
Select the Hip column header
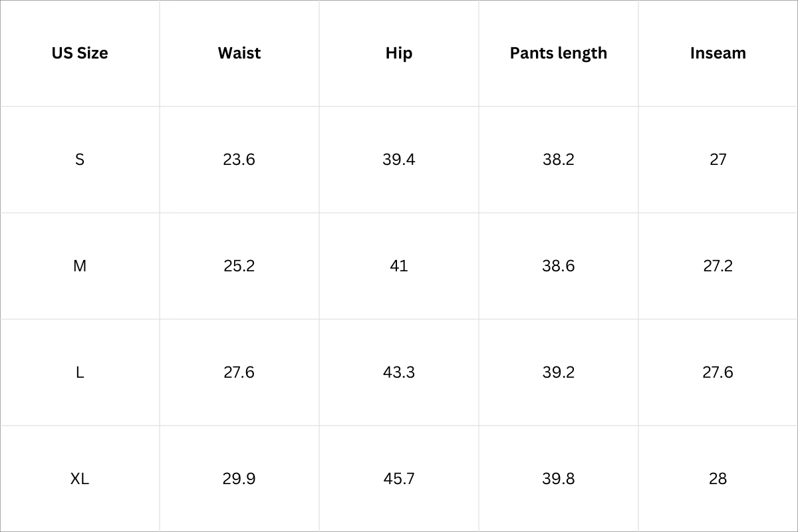tap(399, 53)
